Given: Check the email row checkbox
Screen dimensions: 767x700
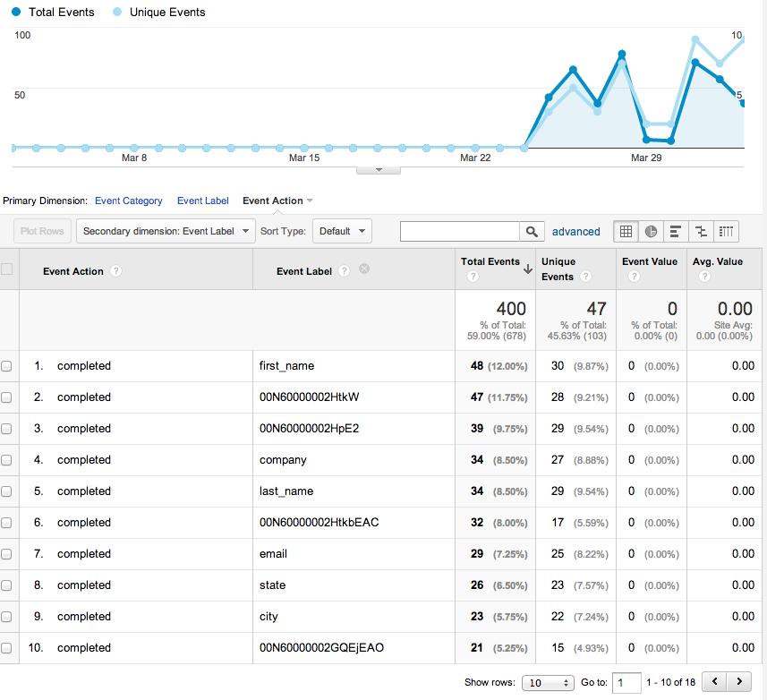Looking at the screenshot, I should point(6,554).
